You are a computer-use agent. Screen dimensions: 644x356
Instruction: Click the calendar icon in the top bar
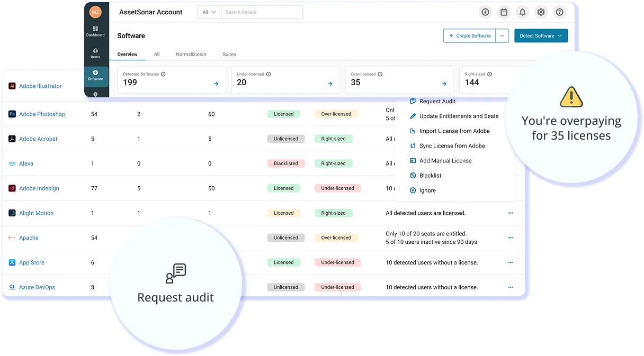click(504, 12)
